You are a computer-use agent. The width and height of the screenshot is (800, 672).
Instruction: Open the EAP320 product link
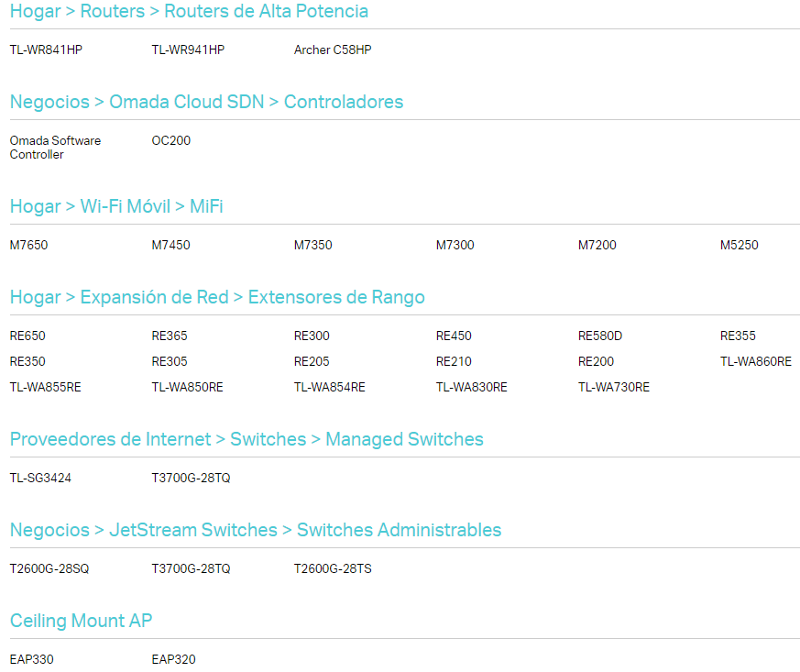(x=173, y=660)
